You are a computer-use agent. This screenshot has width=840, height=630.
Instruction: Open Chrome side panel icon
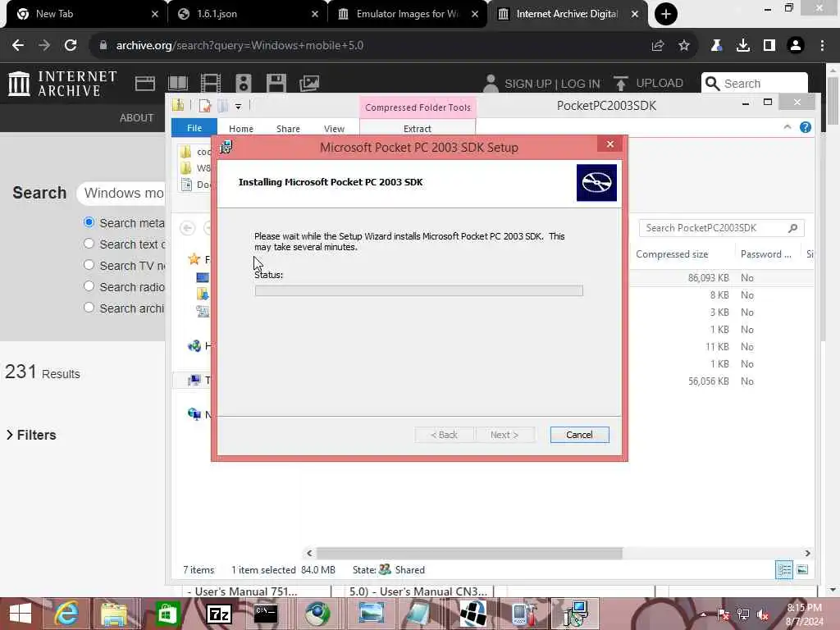(x=769, y=46)
